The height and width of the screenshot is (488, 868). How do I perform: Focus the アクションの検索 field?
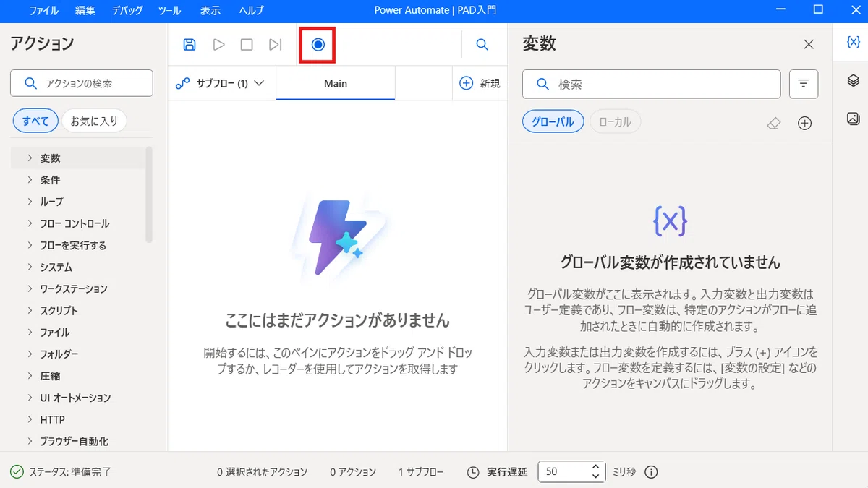coord(82,83)
